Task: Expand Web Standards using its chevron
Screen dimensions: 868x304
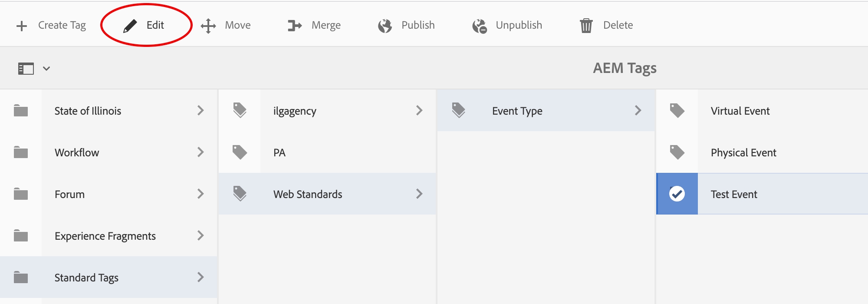Action: [419, 194]
